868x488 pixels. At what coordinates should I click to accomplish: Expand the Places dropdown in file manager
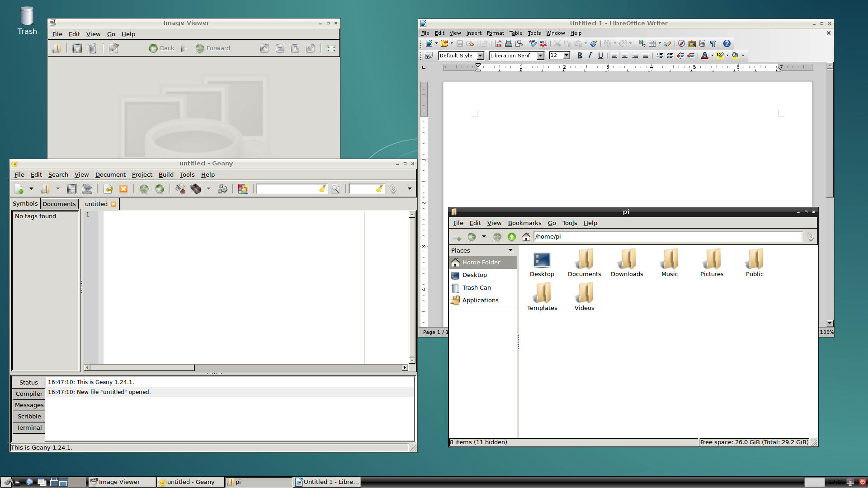[x=511, y=250]
